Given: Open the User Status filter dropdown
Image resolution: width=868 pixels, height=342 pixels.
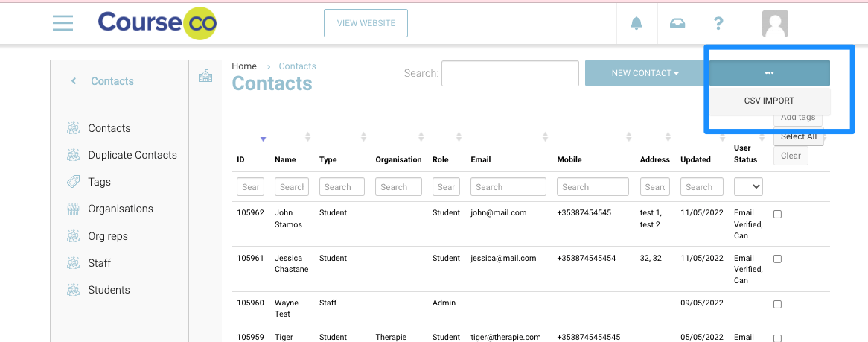Looking at the screenshot, I should point(748,187).
